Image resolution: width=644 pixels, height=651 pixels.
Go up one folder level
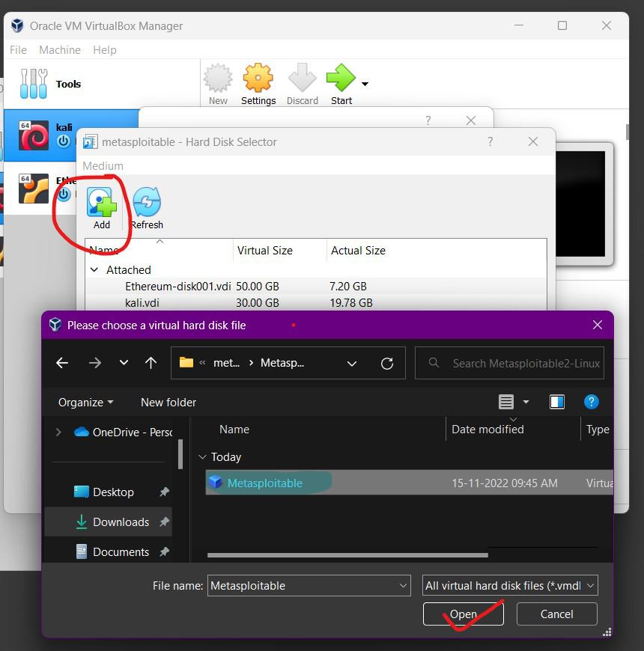point(151,363)
